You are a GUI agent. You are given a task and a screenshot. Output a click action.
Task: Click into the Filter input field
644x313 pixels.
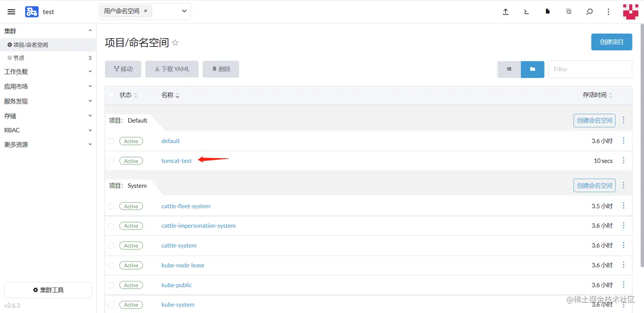click(x=590, y=69)
